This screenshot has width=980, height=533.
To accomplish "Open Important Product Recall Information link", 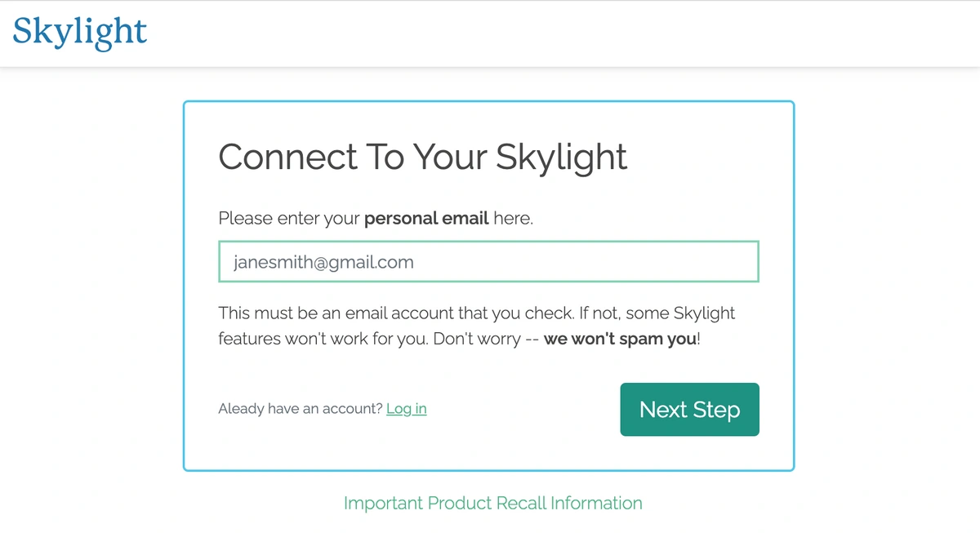I will pyautogui.click(x=492, y=503).
